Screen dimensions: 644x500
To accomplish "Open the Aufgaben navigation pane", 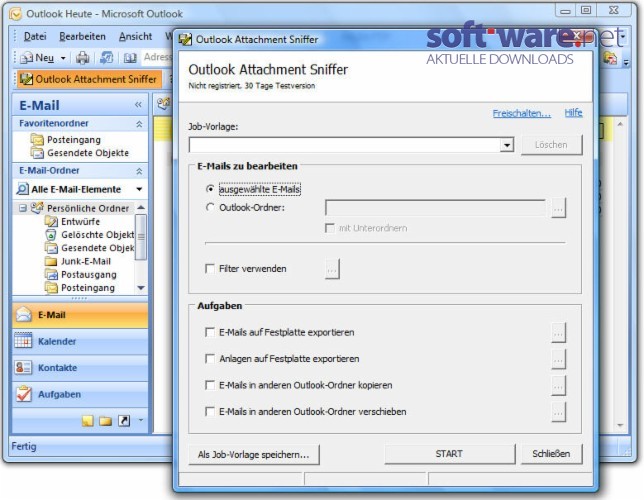I will 80,394.
